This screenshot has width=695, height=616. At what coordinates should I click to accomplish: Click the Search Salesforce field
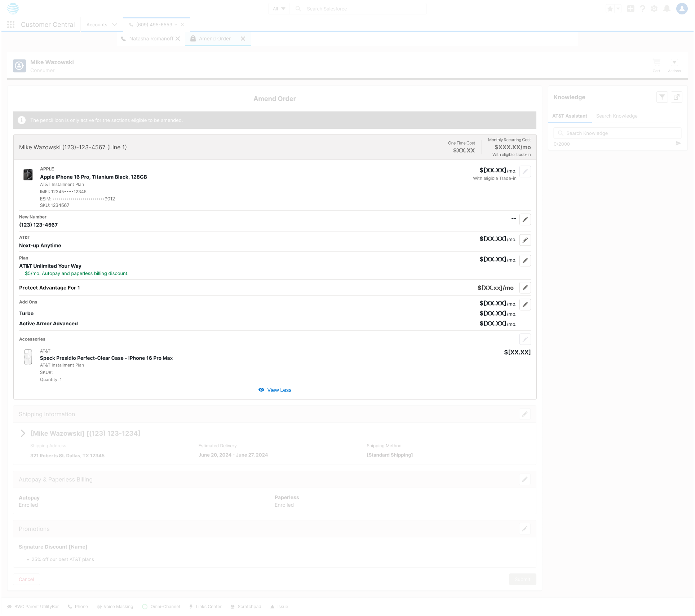358,9
